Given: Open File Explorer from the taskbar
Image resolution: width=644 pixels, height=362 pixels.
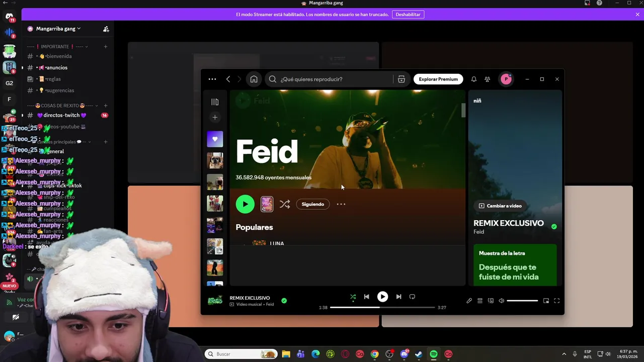Looking at the screenshot, I should pyautogui.click(x=286, y=354).
